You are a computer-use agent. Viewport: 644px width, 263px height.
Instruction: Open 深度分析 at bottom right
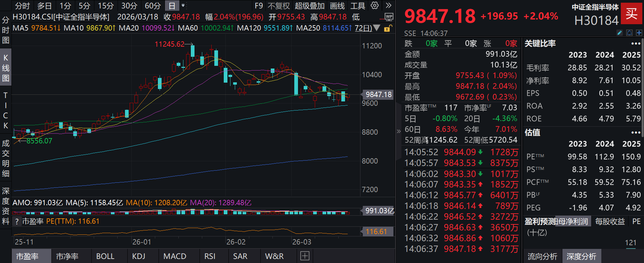(x=581, y=257)
